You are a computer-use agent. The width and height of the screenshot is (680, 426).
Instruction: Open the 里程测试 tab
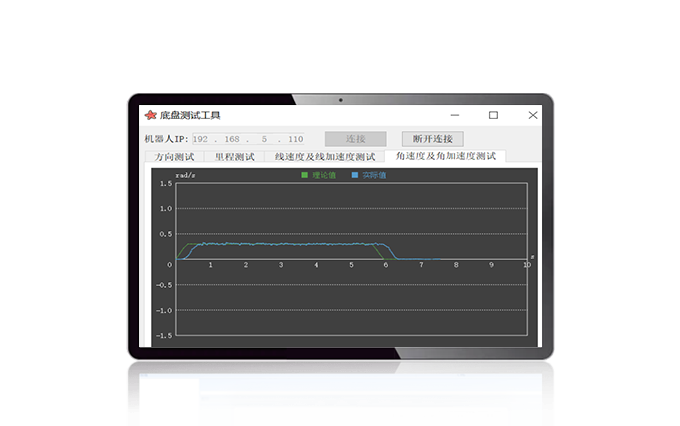(x=233, y=157)
